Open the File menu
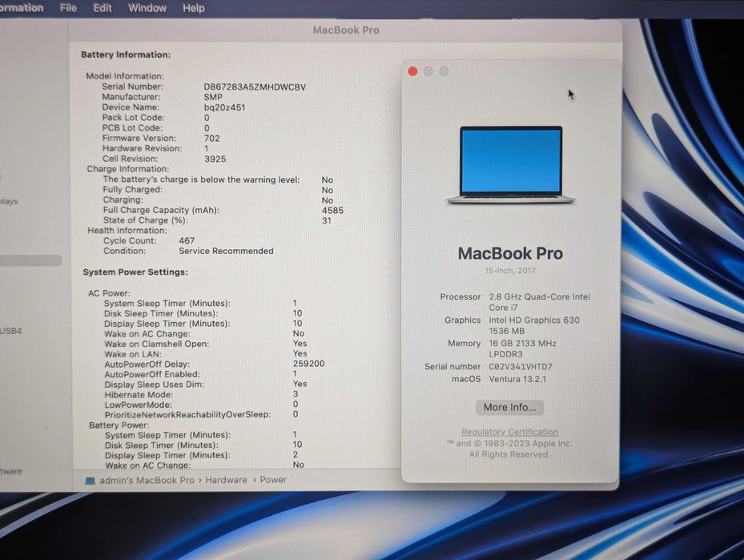 click(x=68, y=8)
